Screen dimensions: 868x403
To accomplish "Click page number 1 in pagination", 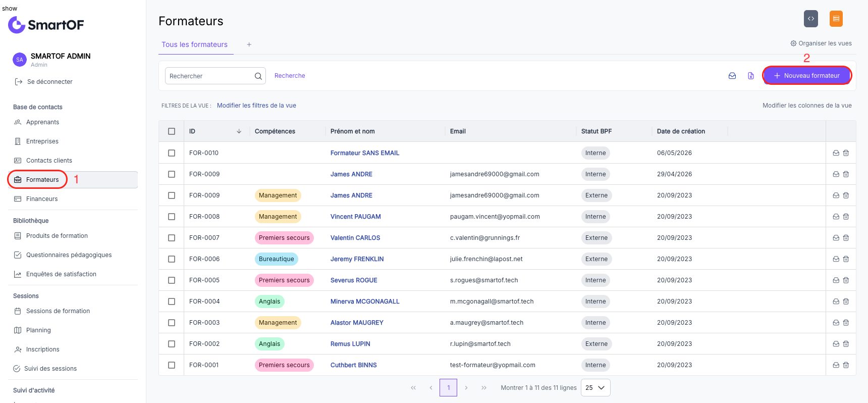I will (x=449, y=388).
